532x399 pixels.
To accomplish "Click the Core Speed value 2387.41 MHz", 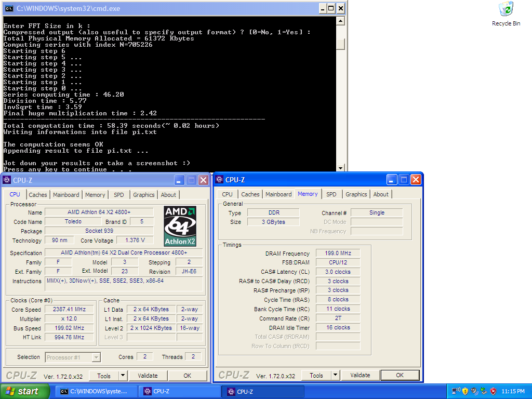I will click(x=69, y=310).
